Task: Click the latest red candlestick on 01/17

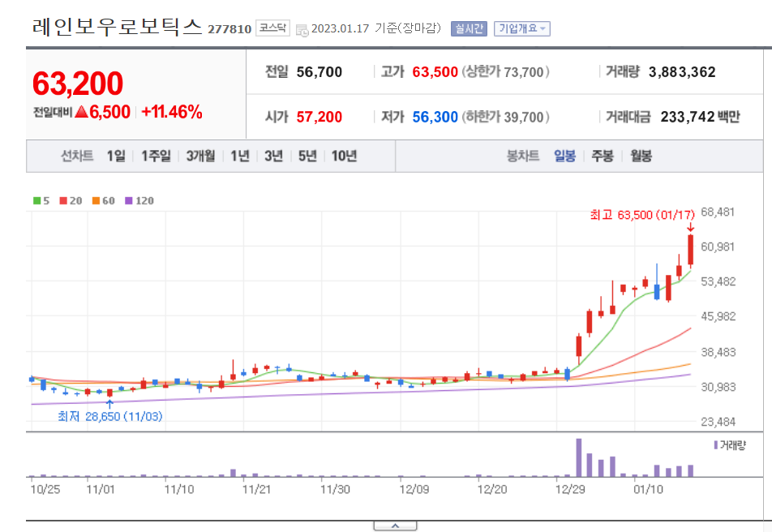Action: pyautogui.click(x=691, y=251)
